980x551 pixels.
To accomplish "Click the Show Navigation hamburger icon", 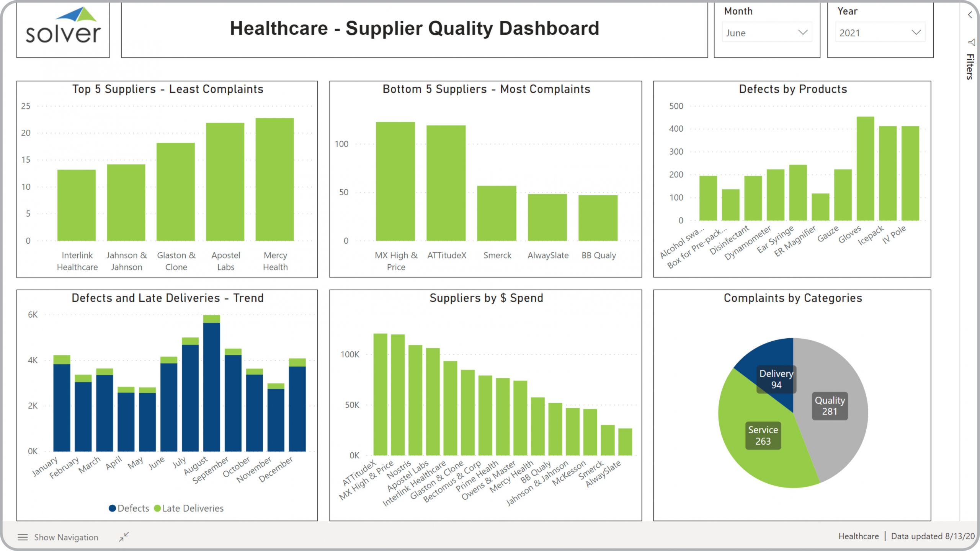I will point(23,537).
